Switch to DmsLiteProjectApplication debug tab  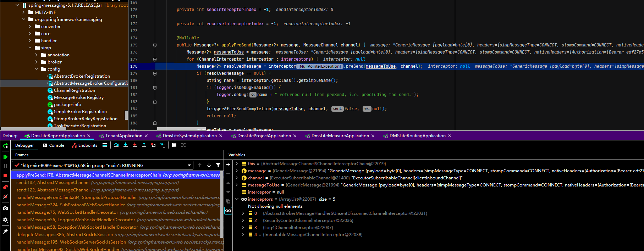click(264, 136)
